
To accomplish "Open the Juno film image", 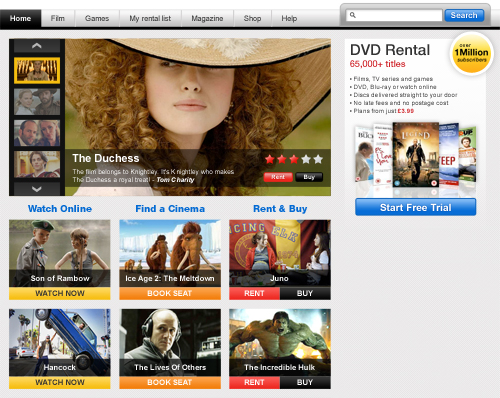I will click(280, 253).
